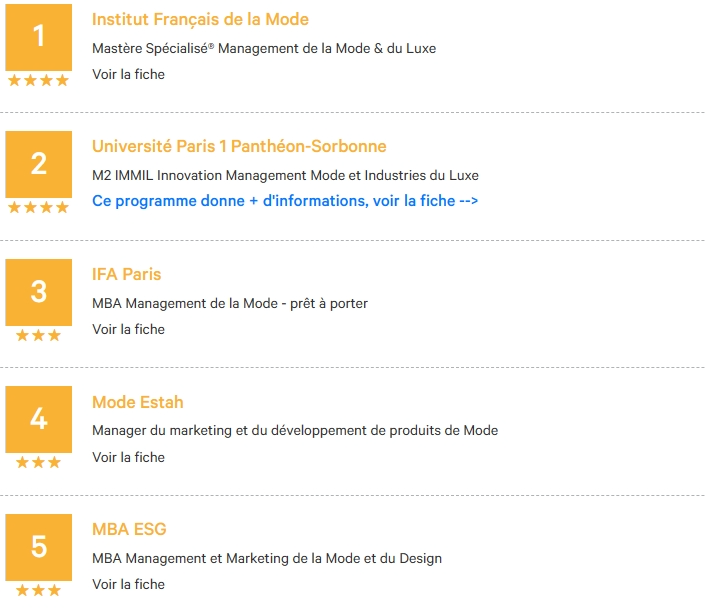Click the orange rank 5 badge
The height and width of the screenshot is (611, 705).
[39, 547]
